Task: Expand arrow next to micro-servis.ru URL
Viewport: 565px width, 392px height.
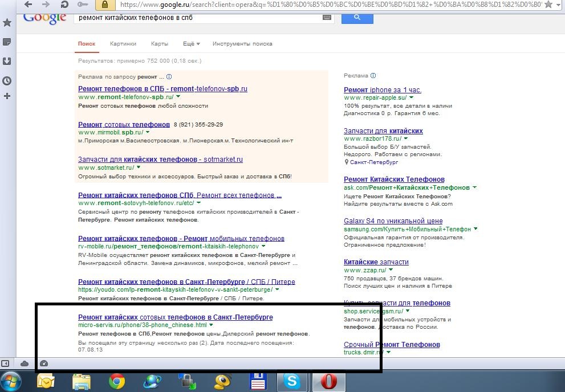Action: (x=211, y=325)
